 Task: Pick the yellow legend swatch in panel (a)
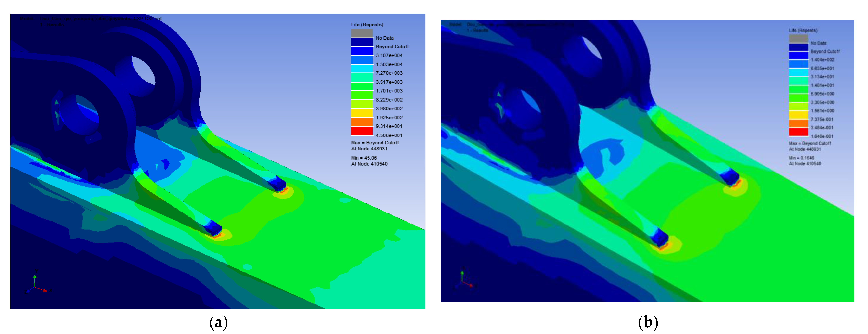362,113
